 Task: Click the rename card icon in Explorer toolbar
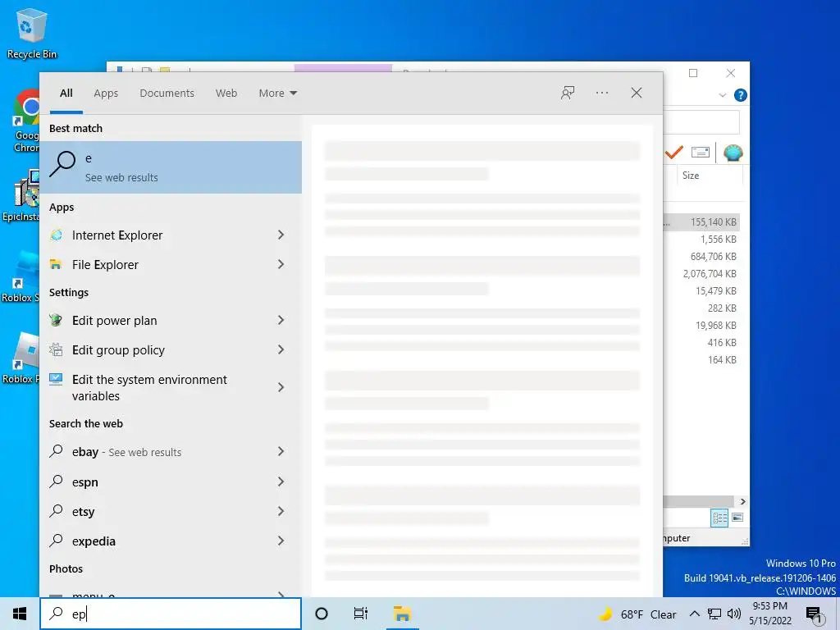tap(701, 153)
